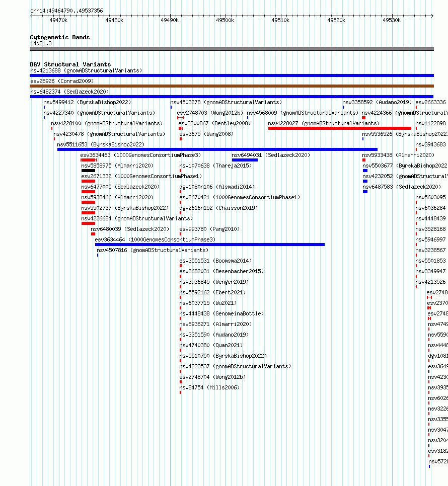
Task: Click the 14q21.3 cytogenetic band bar
Action: (x=232, y=49)
